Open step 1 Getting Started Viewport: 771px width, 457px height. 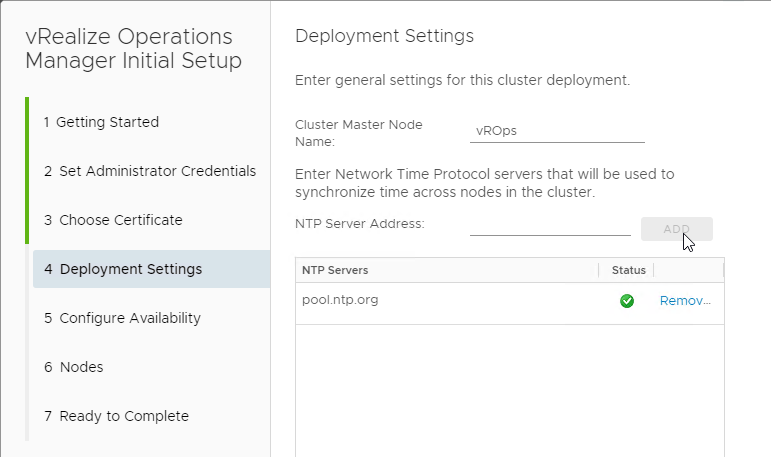(x=101, y=122)
